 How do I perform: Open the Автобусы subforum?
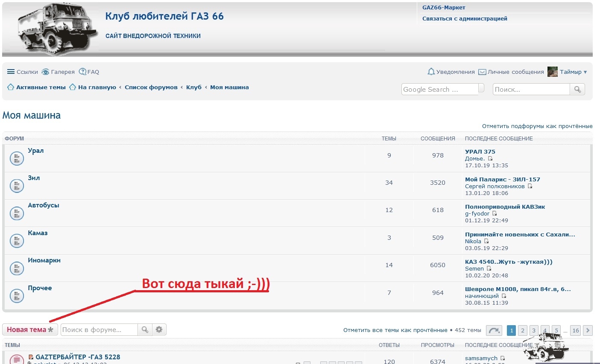pos(44,205)
